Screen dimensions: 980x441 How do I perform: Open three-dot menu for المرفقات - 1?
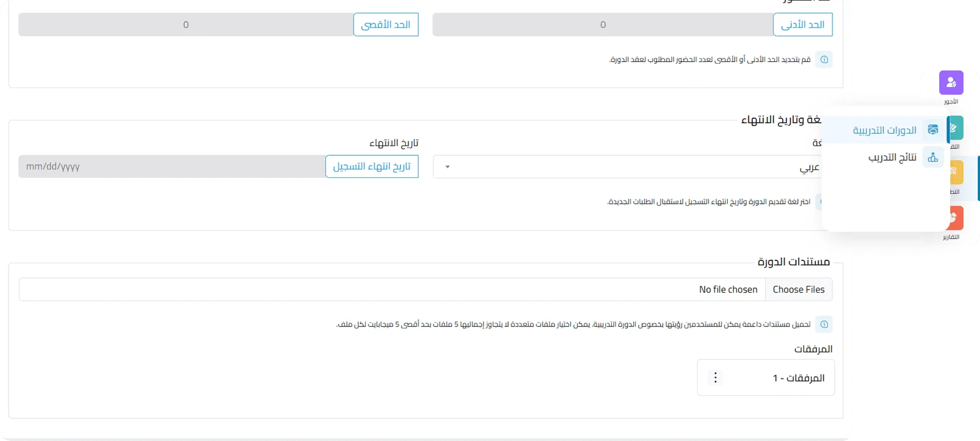pos(715,378)
